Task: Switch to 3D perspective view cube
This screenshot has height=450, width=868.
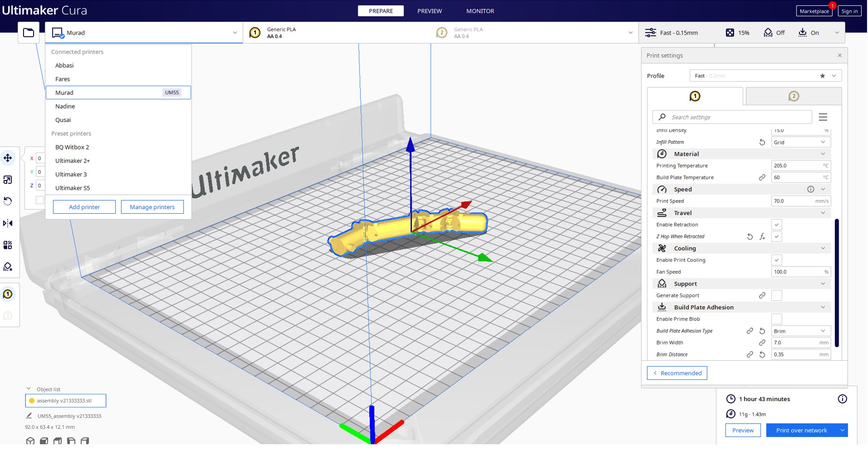Action: tap(30, 441)
